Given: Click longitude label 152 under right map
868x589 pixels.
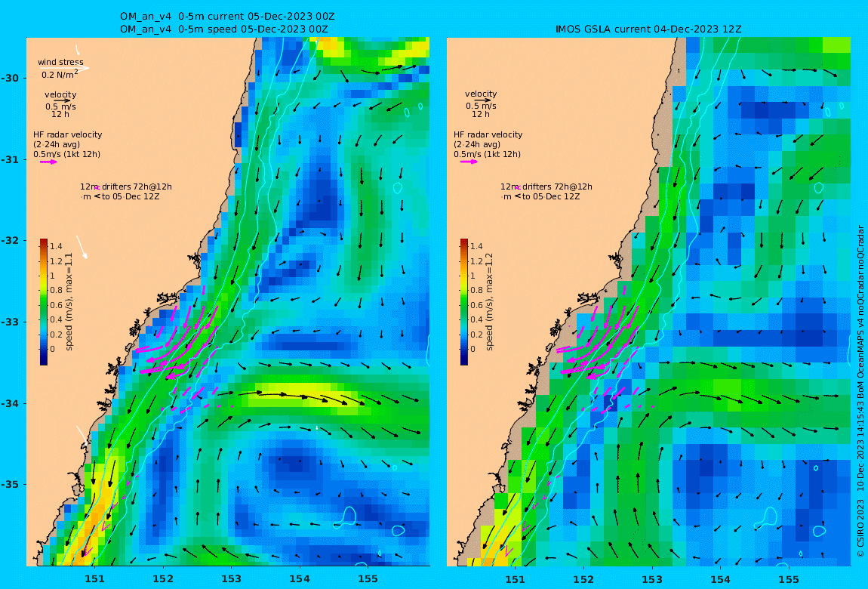Looking at the screenshot, I should [583, 579].
